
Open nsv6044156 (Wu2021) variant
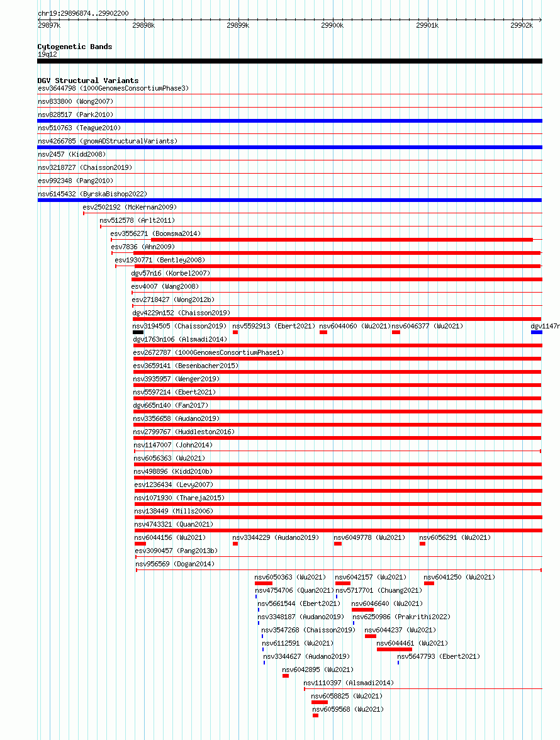(170, 537)
